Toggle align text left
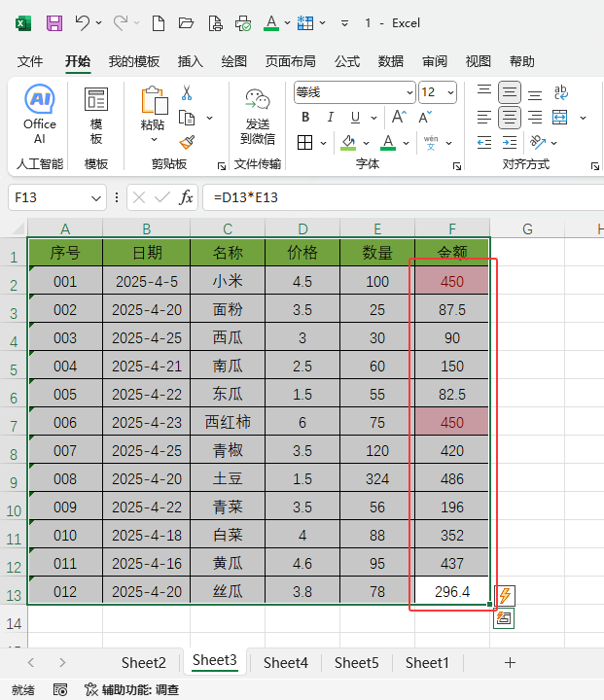Viewport: 604px width, 700px height. (484, 118)
